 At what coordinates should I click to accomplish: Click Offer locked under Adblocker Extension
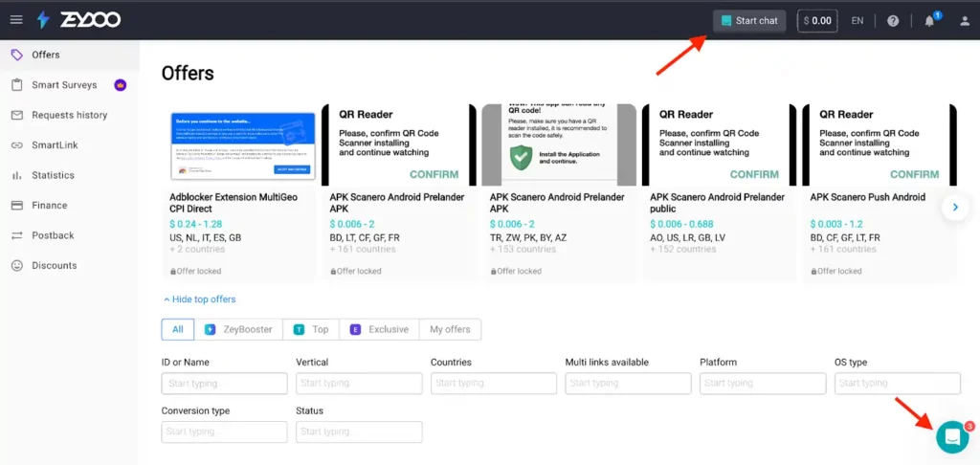click(199, 272)
